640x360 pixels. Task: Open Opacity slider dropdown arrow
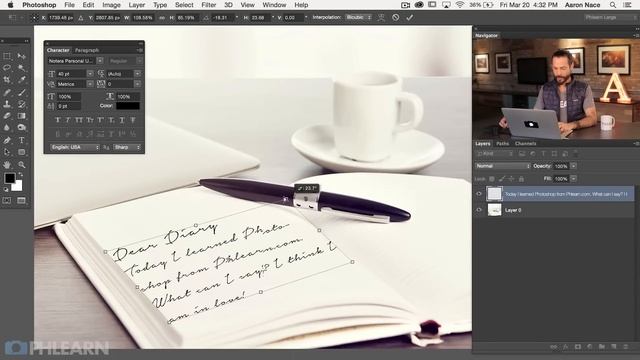(573, 166)
